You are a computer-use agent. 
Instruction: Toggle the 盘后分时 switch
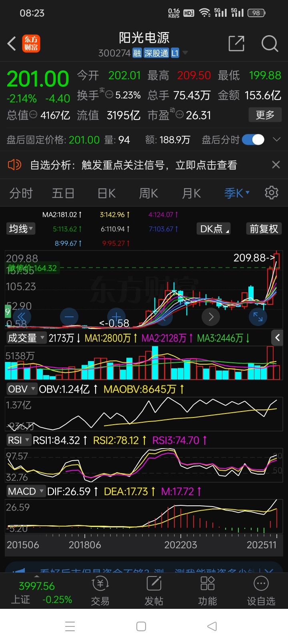253,139
